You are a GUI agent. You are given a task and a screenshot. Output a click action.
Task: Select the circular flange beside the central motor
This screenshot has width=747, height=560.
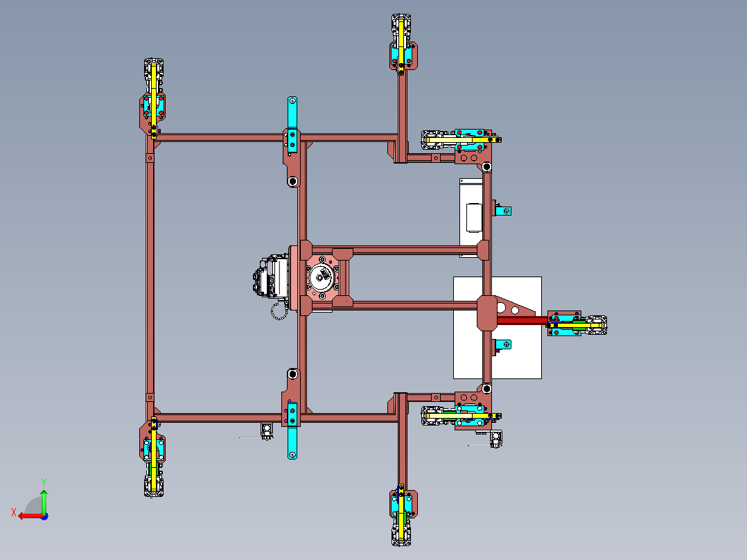pyautogui.click(x=322, y=277)
